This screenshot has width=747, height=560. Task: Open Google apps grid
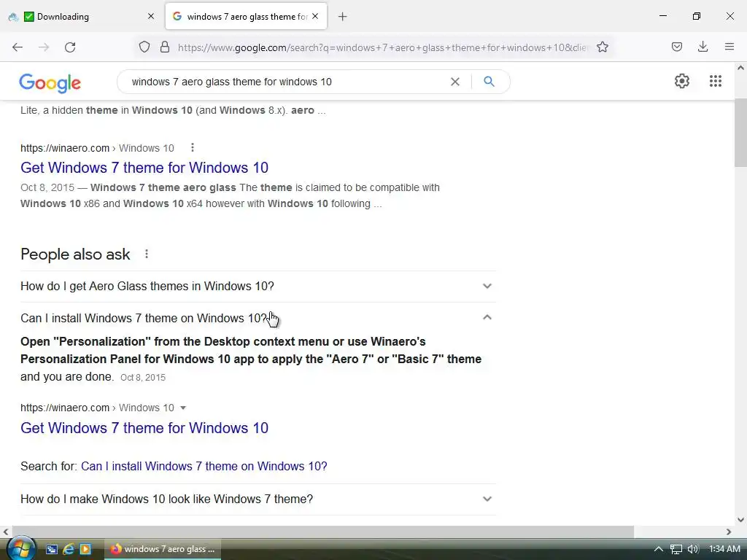tap(716, 81)
